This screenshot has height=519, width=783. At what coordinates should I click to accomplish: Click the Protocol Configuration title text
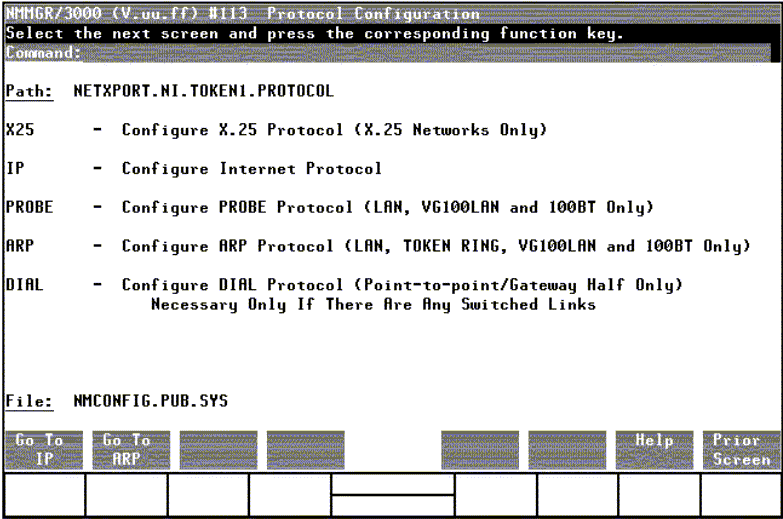click(x=373, y=14)
